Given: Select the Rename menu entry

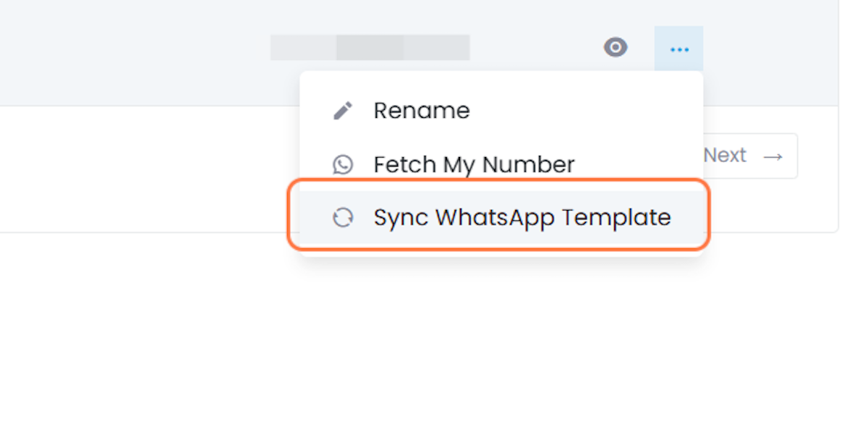Looking at the screenshot, I should pyautogui.click(x=501, y=111).
